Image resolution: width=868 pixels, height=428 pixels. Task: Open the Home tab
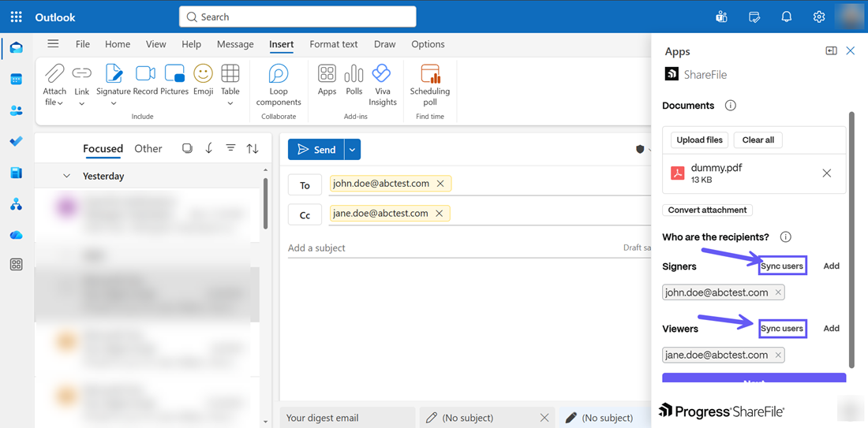(x=118, y=44)
